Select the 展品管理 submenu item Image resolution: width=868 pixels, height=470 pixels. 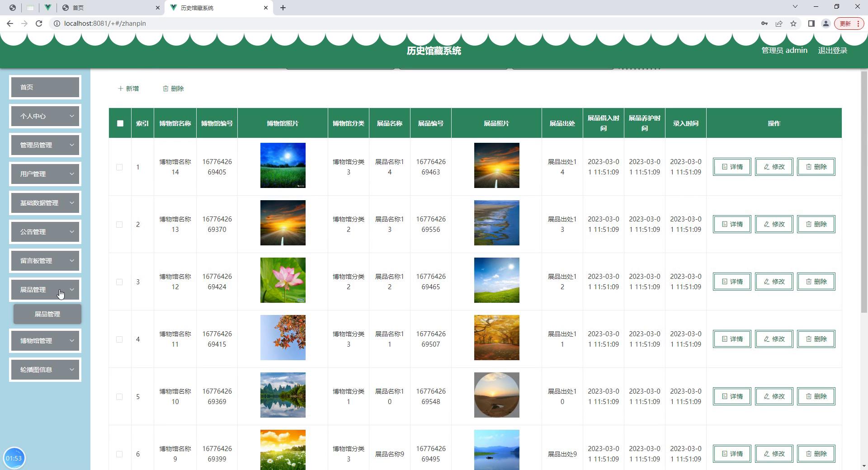click(47, 314)
